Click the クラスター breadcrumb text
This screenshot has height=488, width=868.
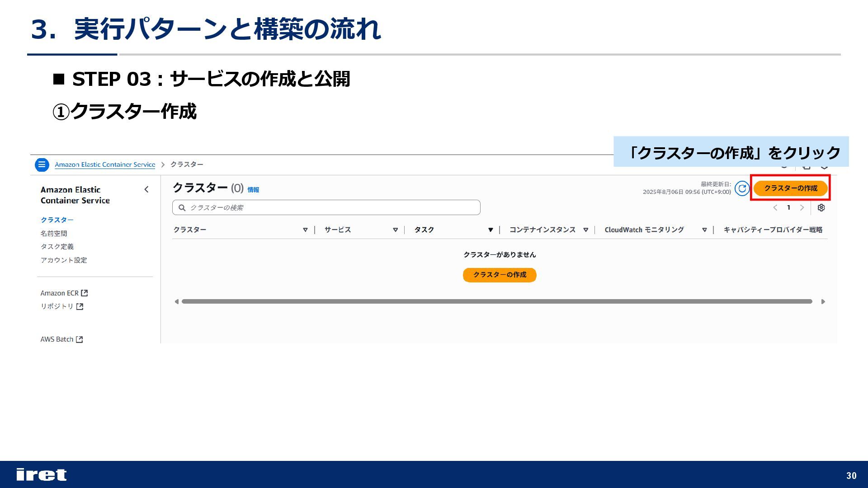pos(187,164)
